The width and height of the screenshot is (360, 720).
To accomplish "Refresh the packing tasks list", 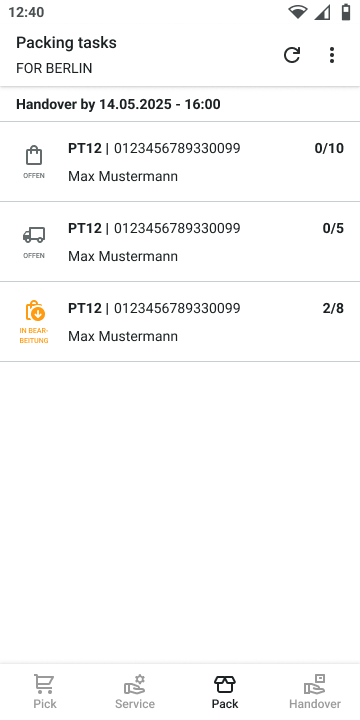I will (292, 55).
